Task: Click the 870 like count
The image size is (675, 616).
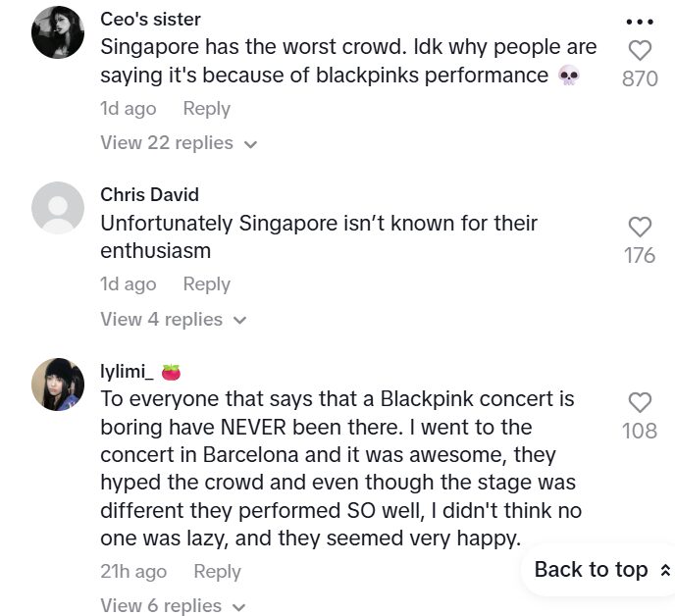Action: click(640, 79)
